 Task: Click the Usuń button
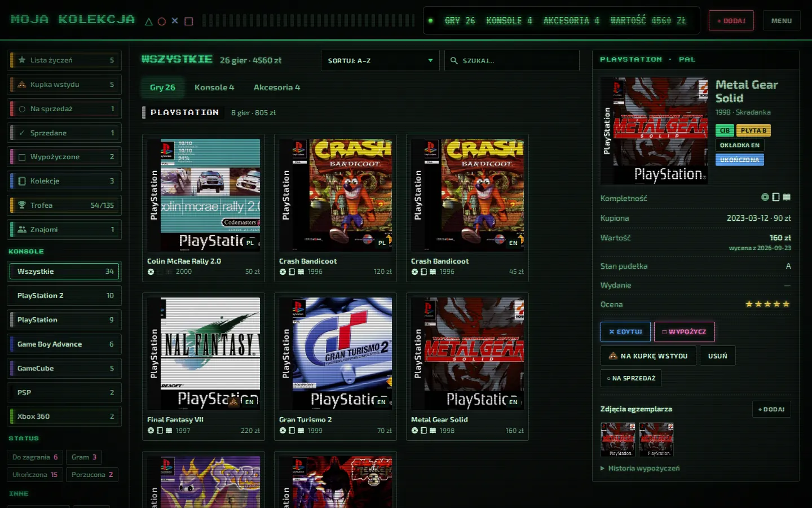pyautogui.click(x=718, y=356)
